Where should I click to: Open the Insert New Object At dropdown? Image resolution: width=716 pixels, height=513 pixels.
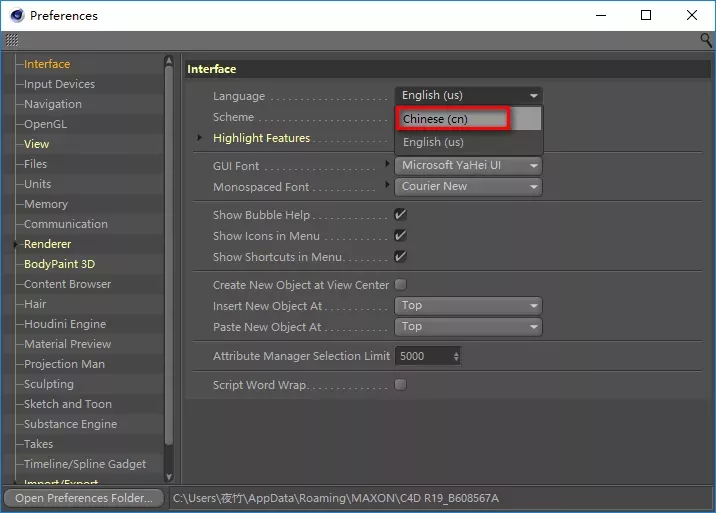(468, 306)
